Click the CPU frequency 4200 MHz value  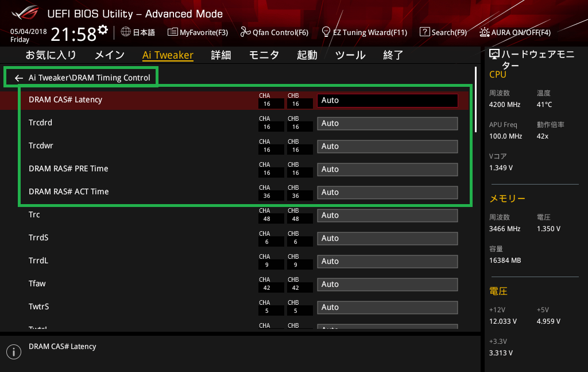505,105
